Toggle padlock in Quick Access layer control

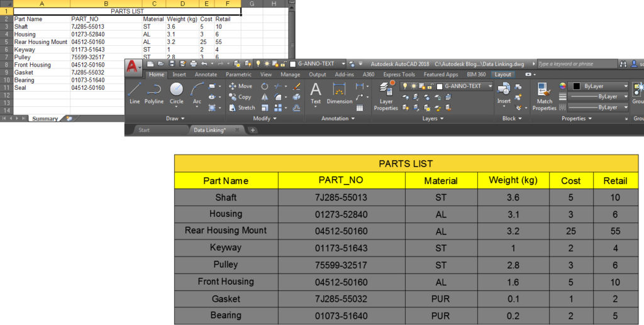click(283, 63)
